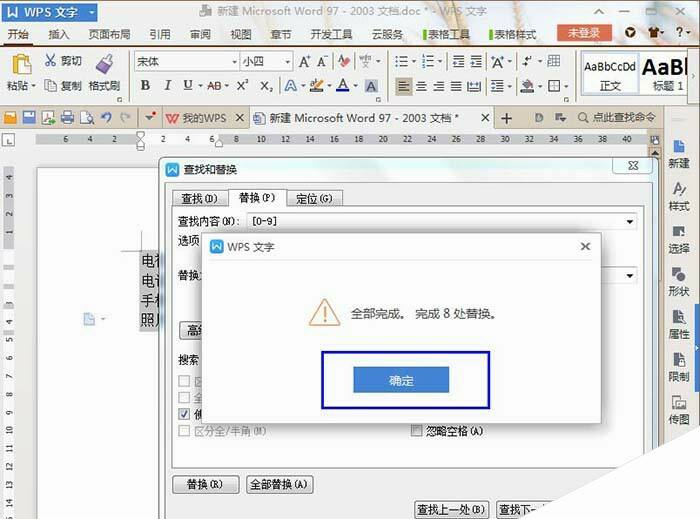Image resolution: width=700 pixels, height=519 pixels.
Task: Open the 页面布局 ribbon tab
Action: pos(109,34)
